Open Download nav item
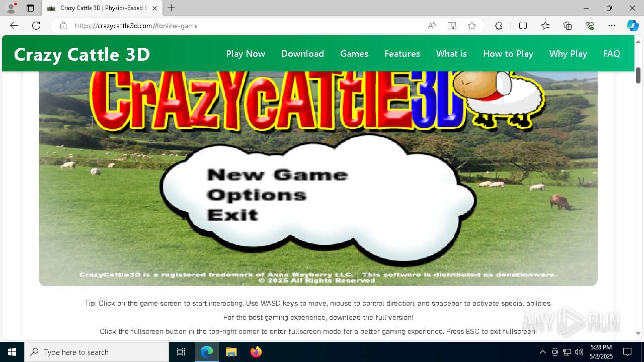 pos(303,54)
